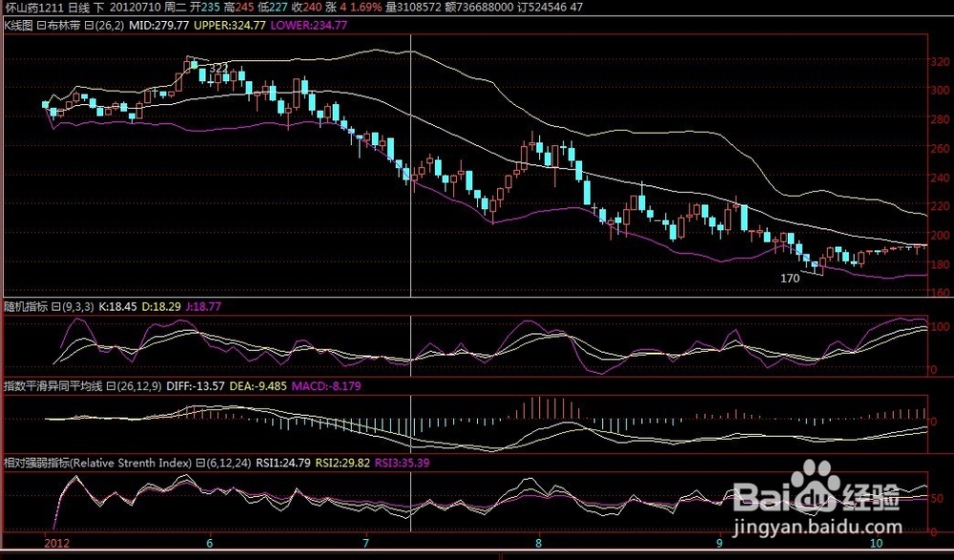Click the K:18.45 readout
The width and height of the screenshot is (954, 560).
118,307
